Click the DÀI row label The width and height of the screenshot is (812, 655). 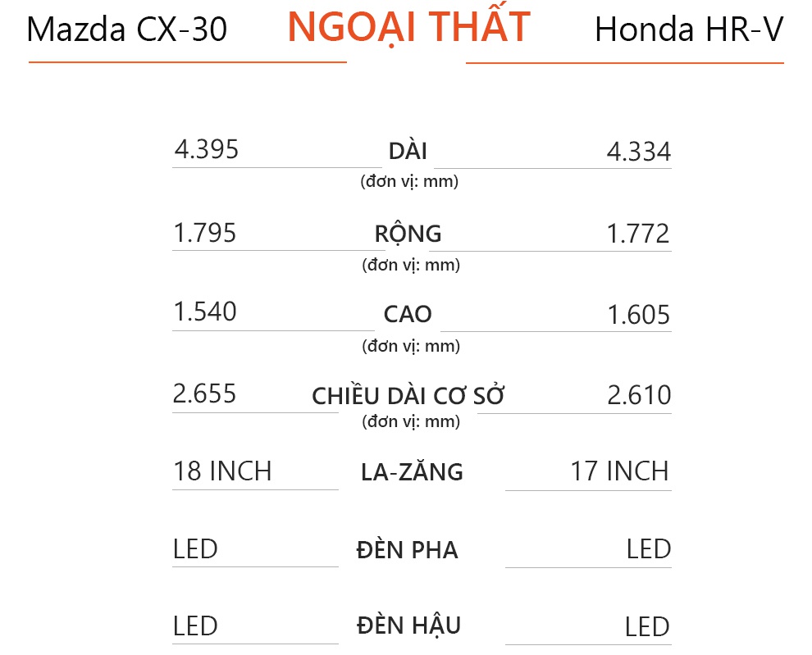[x=408, y=152]
